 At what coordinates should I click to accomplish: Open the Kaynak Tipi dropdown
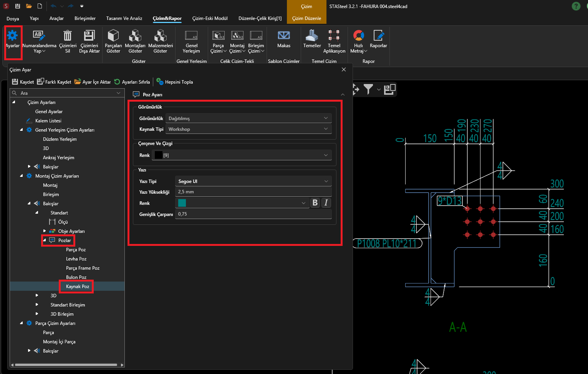click(x=248, y=129)
